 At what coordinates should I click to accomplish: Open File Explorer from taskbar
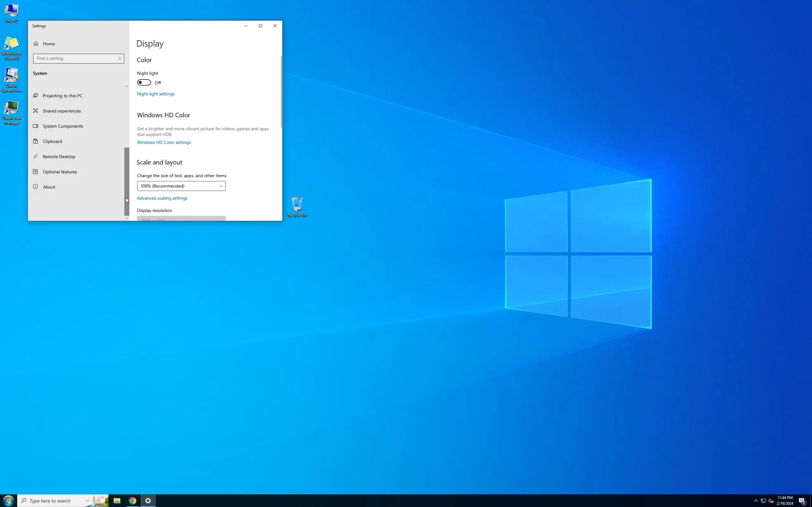(x=117, y=501)
